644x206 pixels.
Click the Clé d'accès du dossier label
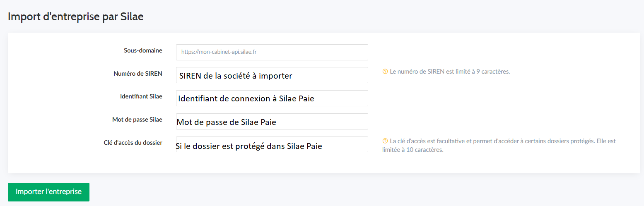[x=133, y=143]
